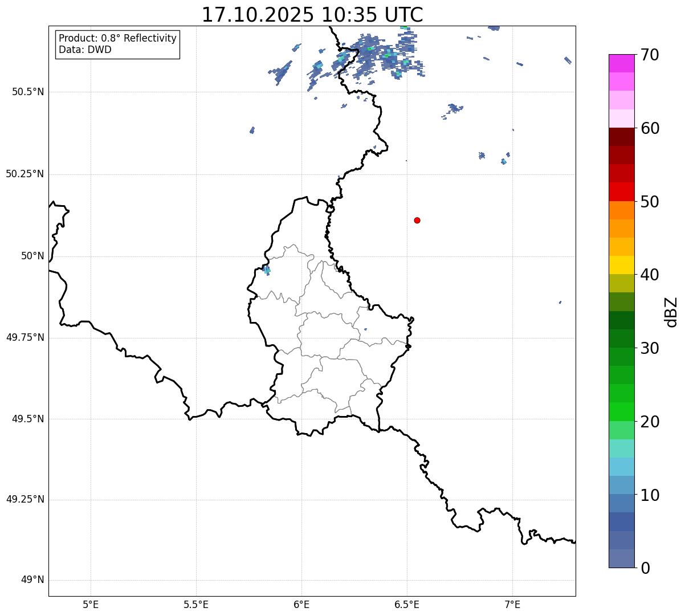This screenshot has width=685, height=616.
Task: Click the colorbar tick label '70'
Action: point(650,55)
